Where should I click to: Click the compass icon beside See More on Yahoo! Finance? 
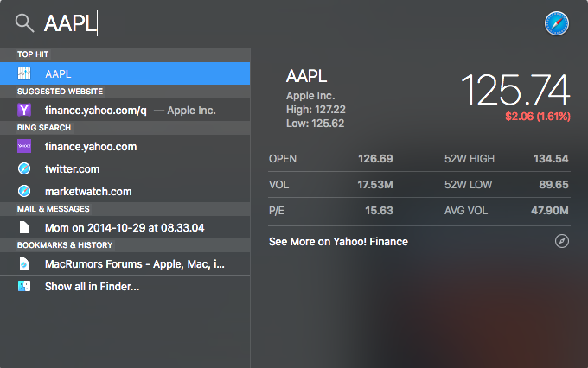click(562, 241)
